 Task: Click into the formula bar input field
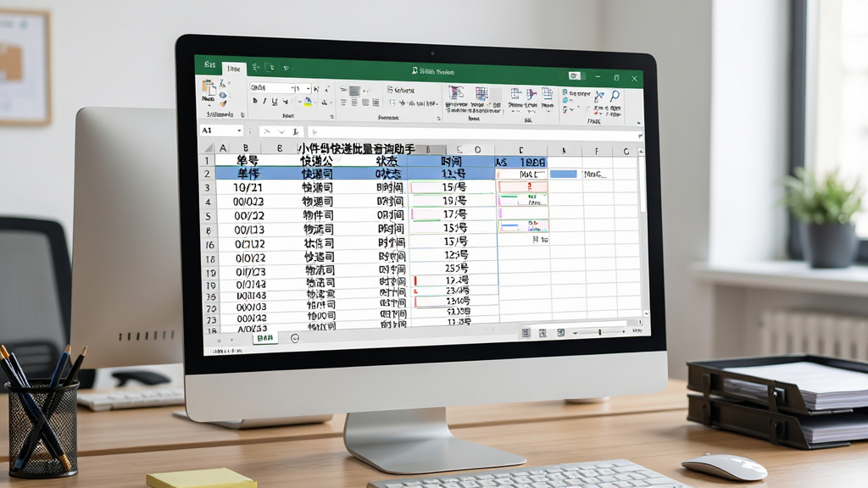[x=473, y=133]
